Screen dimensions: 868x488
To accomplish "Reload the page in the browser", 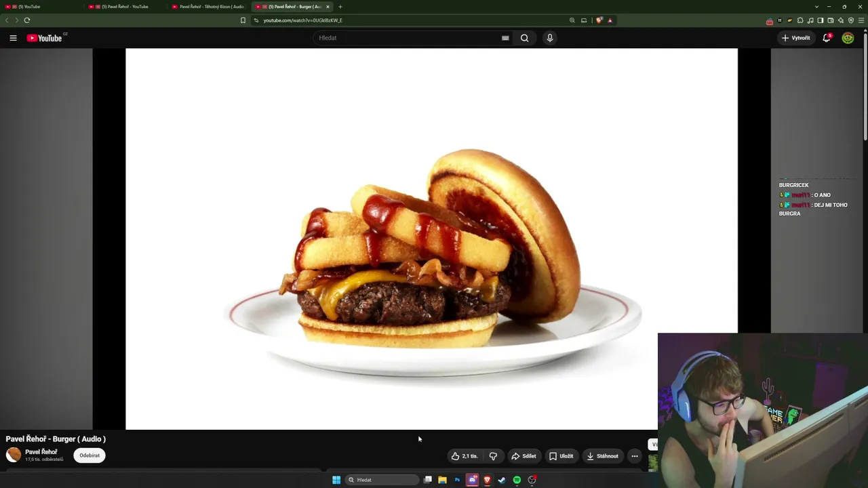I will pyautogui.click(x=27, y=20).
